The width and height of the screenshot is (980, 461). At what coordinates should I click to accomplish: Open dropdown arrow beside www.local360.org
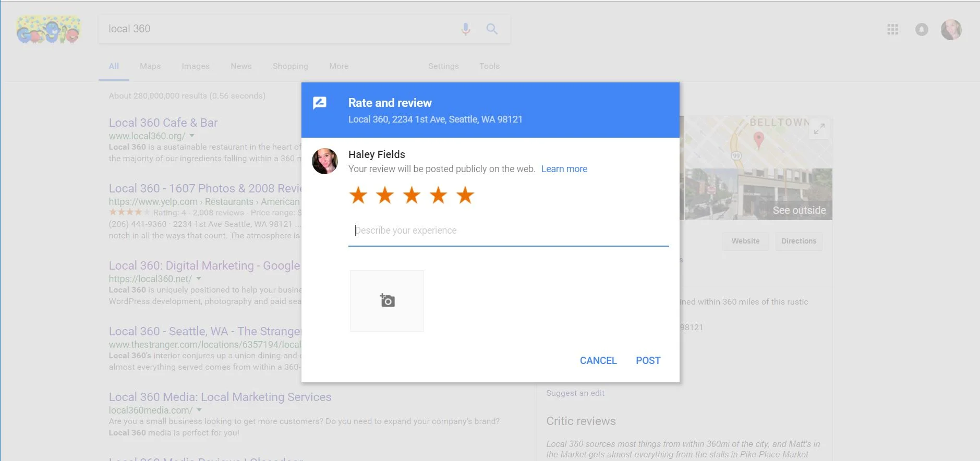coord(192,136)
